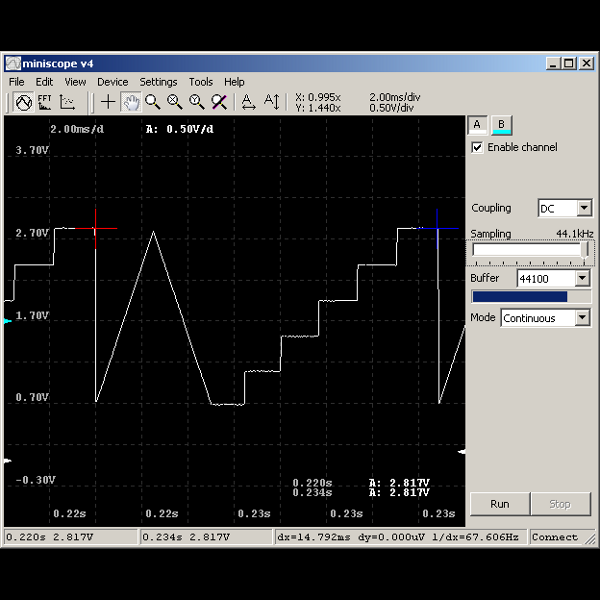Open the View menu
Image resolution: width=600 pixels, height=600 pixels.
[75, 82]
